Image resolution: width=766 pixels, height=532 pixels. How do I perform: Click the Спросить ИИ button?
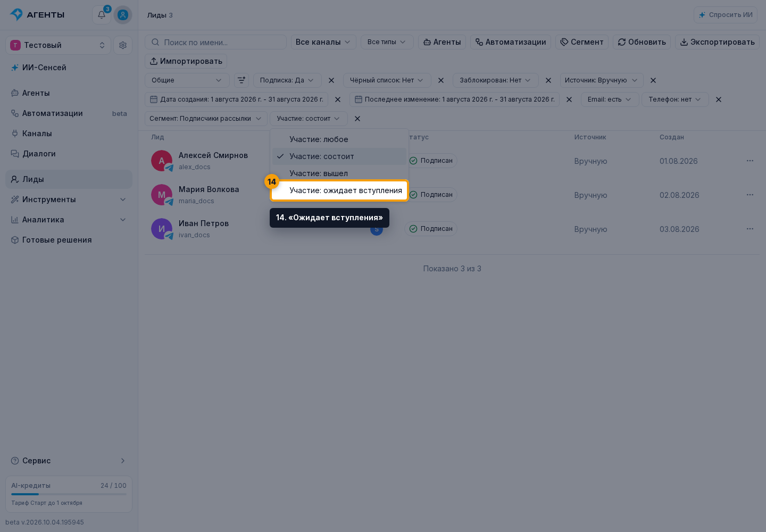pyautogui.click(x=726, y=15)
